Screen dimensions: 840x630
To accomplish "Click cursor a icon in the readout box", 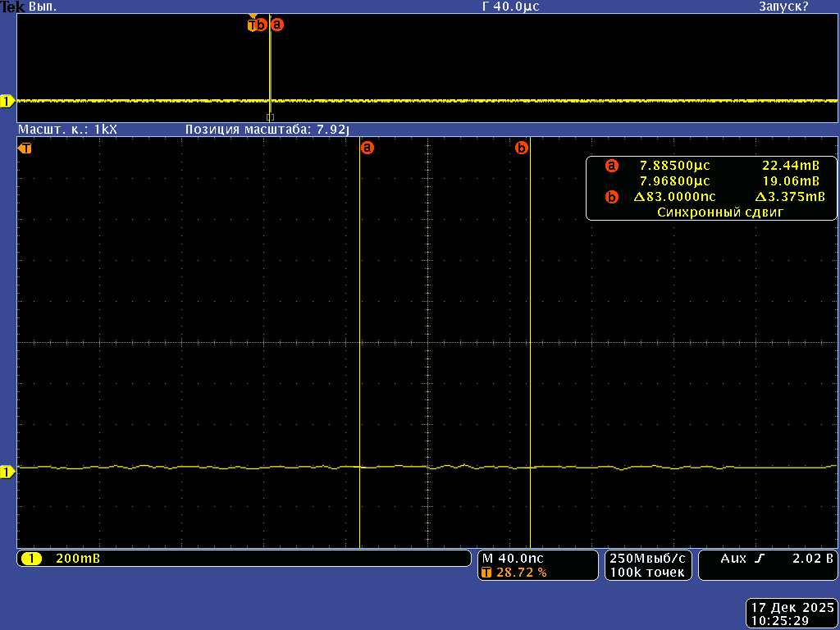I will [611, 166].
